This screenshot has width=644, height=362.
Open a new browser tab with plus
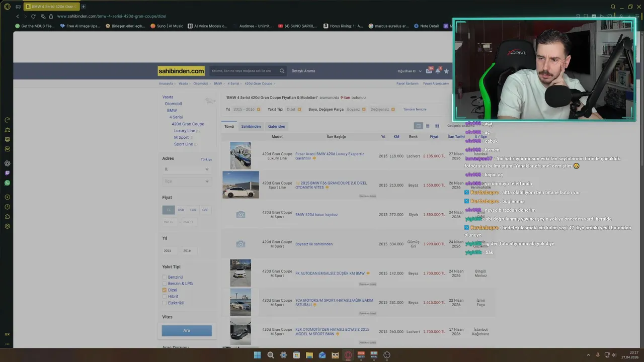point(84,7)
